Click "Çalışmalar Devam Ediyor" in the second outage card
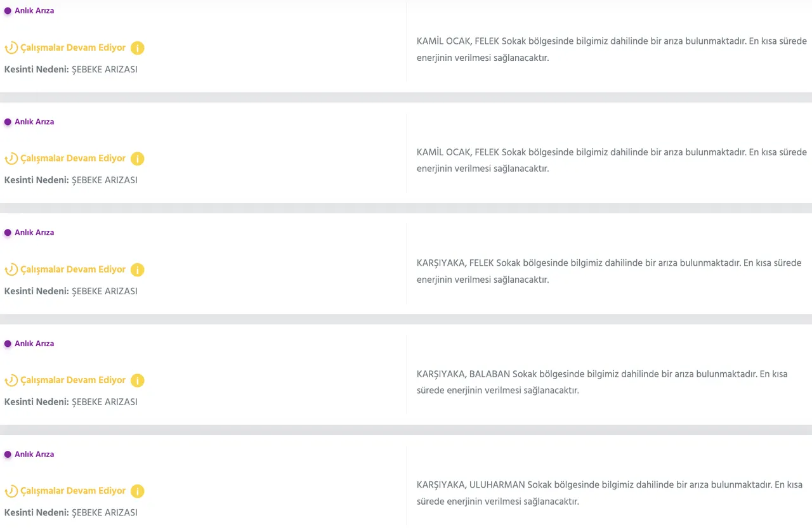 (73, 159)
